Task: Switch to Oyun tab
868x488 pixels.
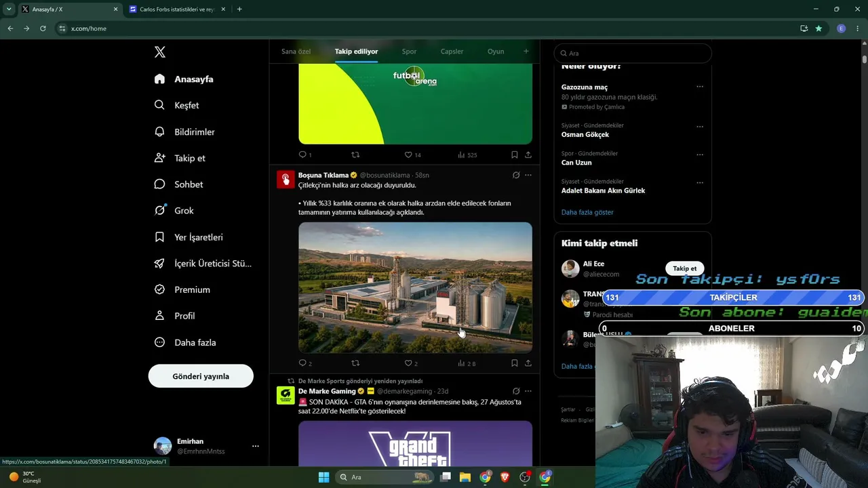Action: coord(496,52)
